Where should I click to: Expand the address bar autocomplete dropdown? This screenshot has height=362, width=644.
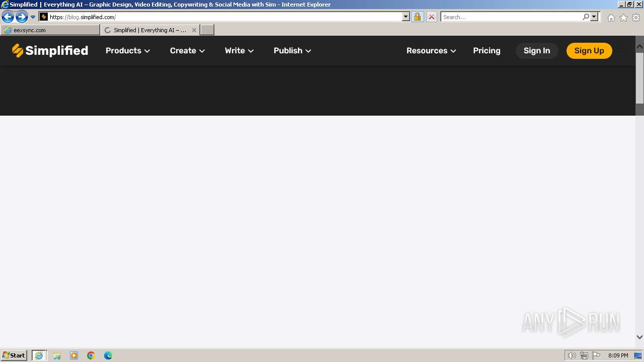[x=406, y=17]
